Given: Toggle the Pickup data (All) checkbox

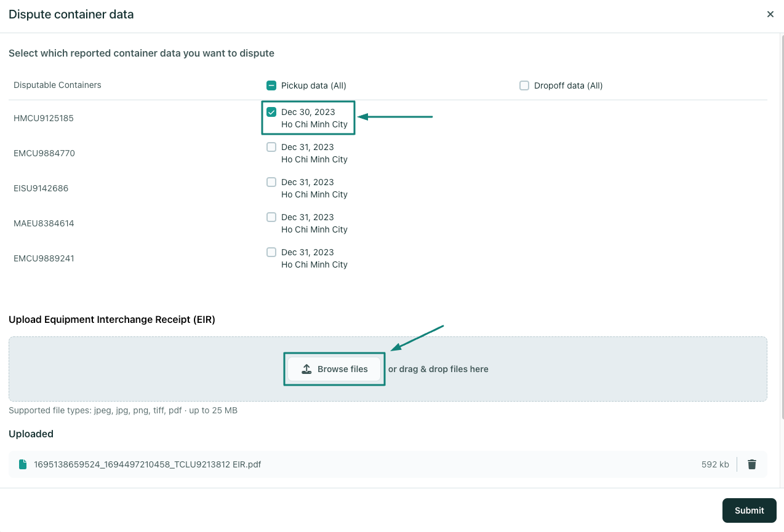Looking at the screenshot, I should coord(271,85).
